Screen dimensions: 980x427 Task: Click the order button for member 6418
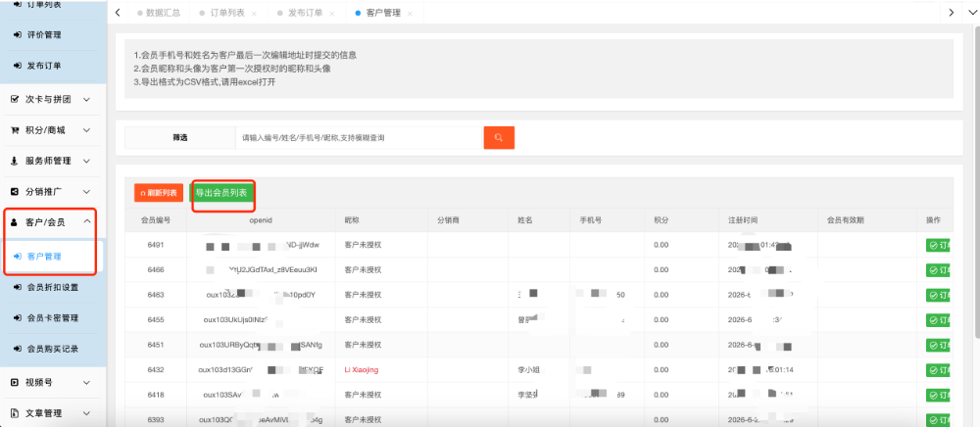point(938,395)
